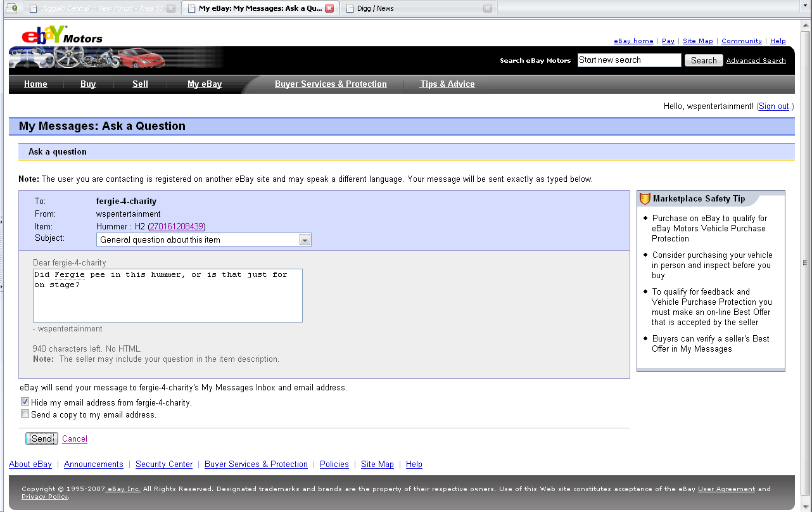
Task: Open the Subject dropdown arrow
Action: pyautogui.click(x=305, y=240)
